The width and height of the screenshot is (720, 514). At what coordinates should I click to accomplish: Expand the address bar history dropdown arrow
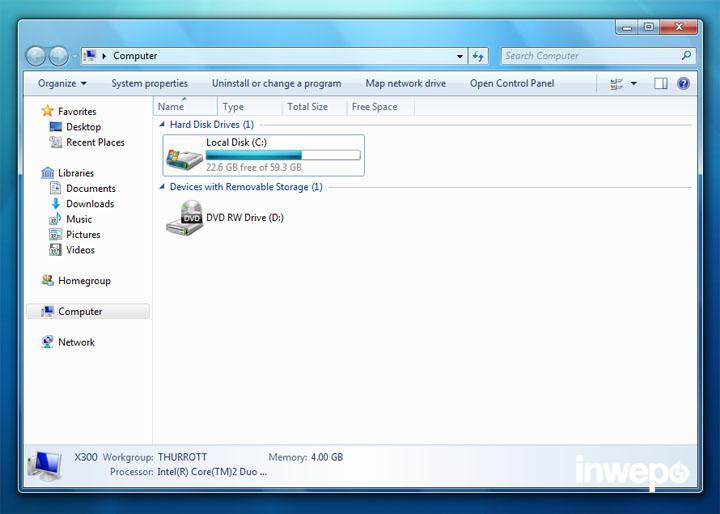(x=460, y=56)
